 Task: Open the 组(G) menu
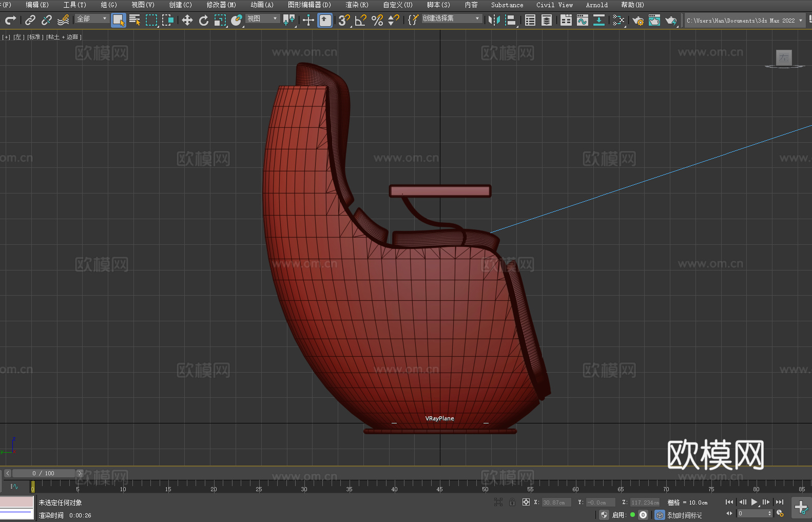(x=109, y=5)
